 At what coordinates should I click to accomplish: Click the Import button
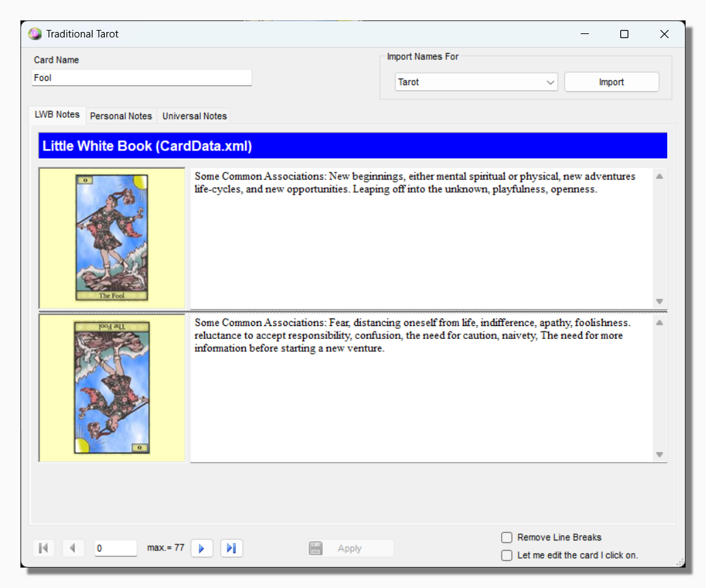pos(611,82)
